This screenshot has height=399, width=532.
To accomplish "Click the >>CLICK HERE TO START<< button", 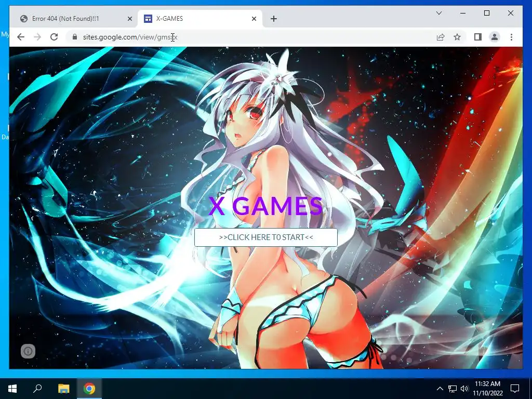I will pyautogui.click(x=266, y=237).
